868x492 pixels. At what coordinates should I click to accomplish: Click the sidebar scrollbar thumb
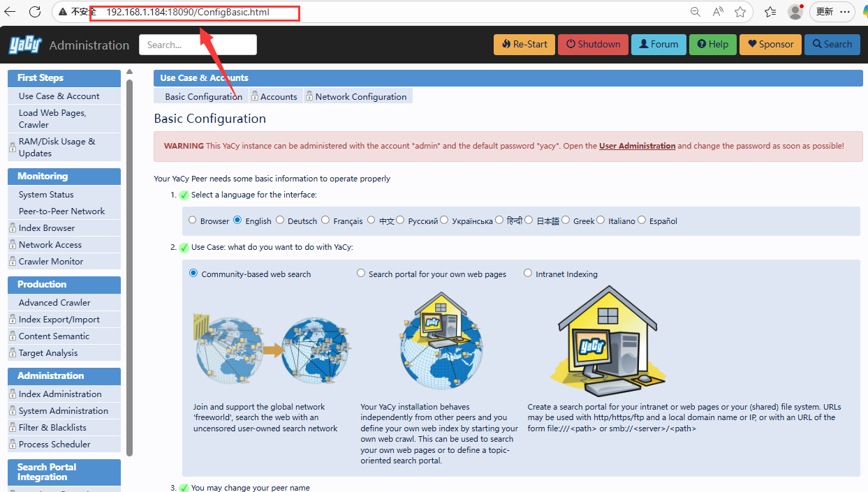coord(129,269)
